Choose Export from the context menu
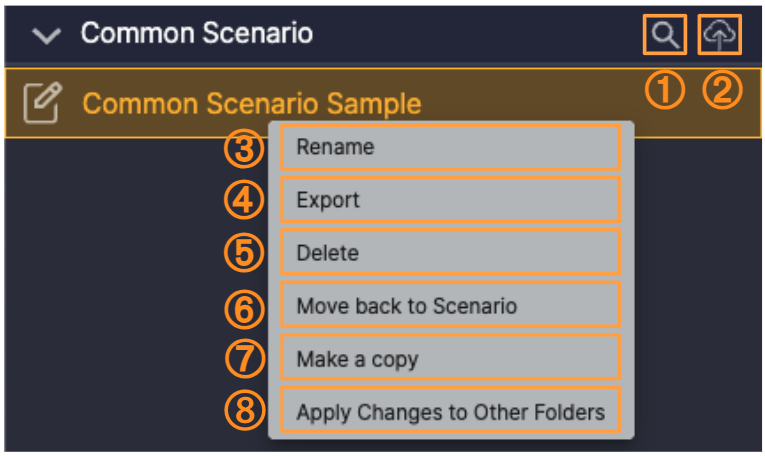Screen dimensions: 765x456 [x=450, y=200]
